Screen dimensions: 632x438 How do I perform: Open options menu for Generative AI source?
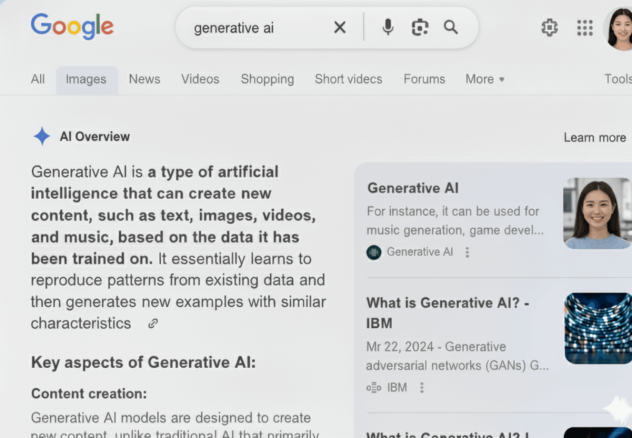tap(467, 253)
